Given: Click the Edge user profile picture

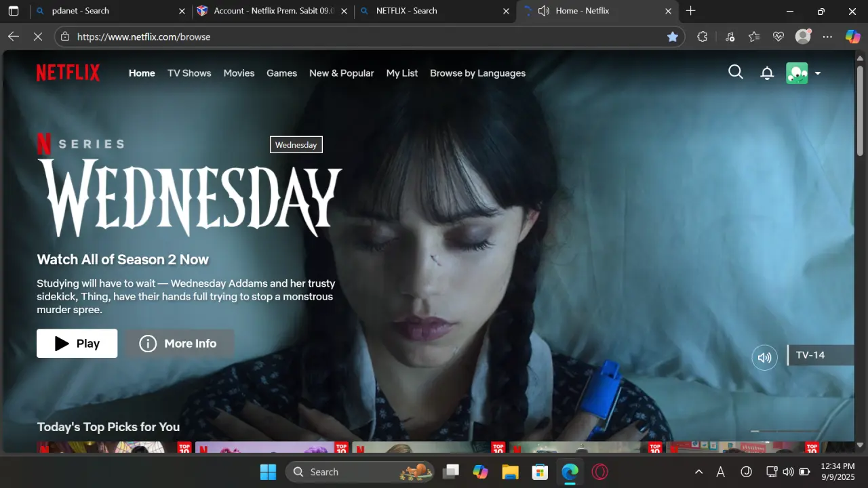Looking at the screenshot, I should 803,37.
